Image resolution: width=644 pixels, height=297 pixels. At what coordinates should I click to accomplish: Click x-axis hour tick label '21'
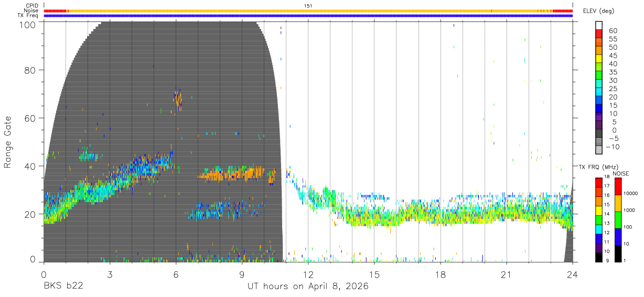tap(506, 274)
